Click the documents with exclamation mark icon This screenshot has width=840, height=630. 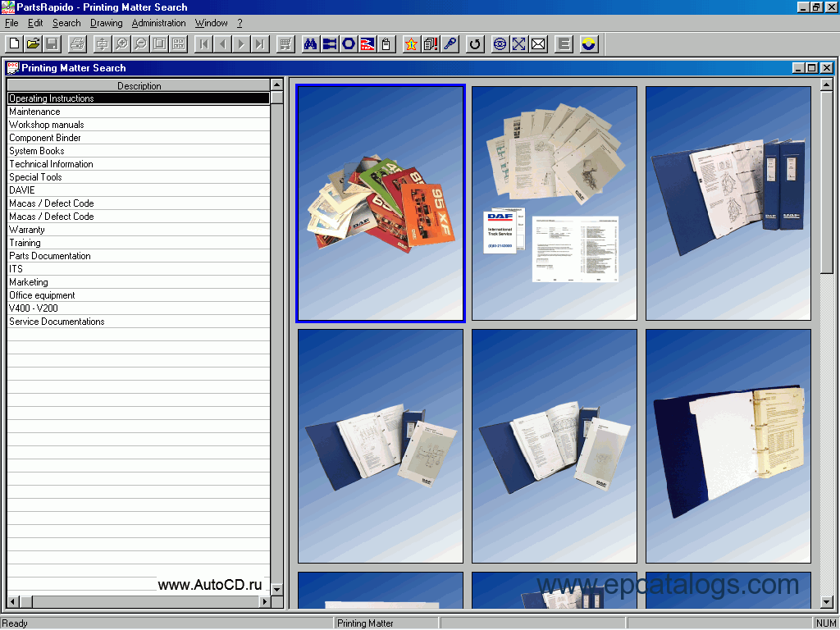[x=431, y=44]
